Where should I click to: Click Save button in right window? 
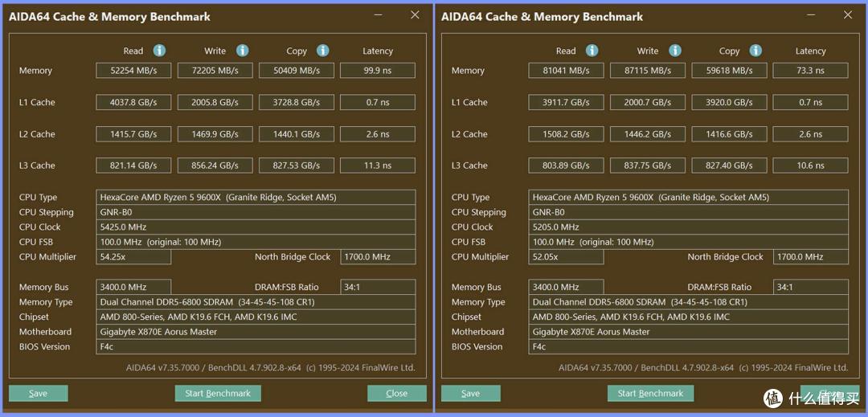coord(470,393)
